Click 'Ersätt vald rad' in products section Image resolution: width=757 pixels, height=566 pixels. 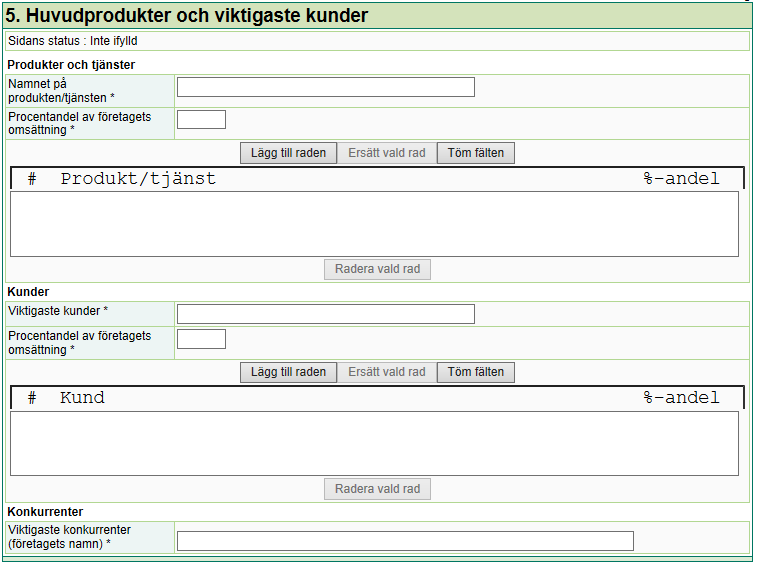(x=387, y=153)
